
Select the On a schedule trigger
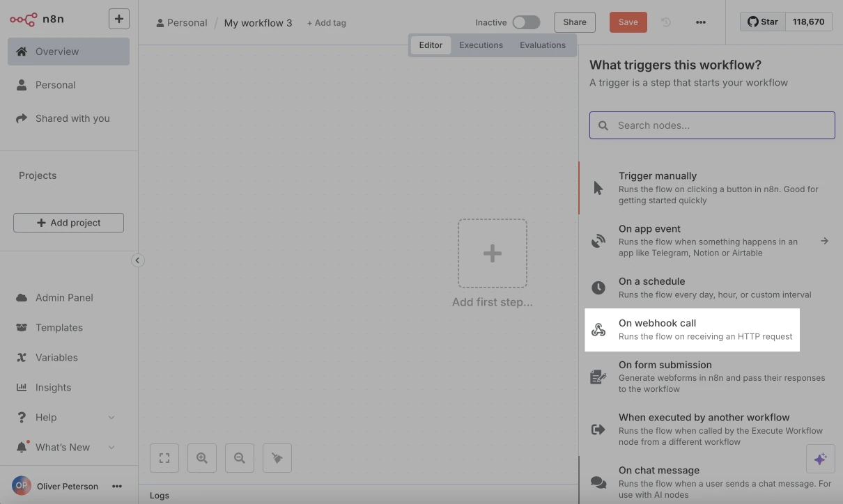tap(711, 288)
